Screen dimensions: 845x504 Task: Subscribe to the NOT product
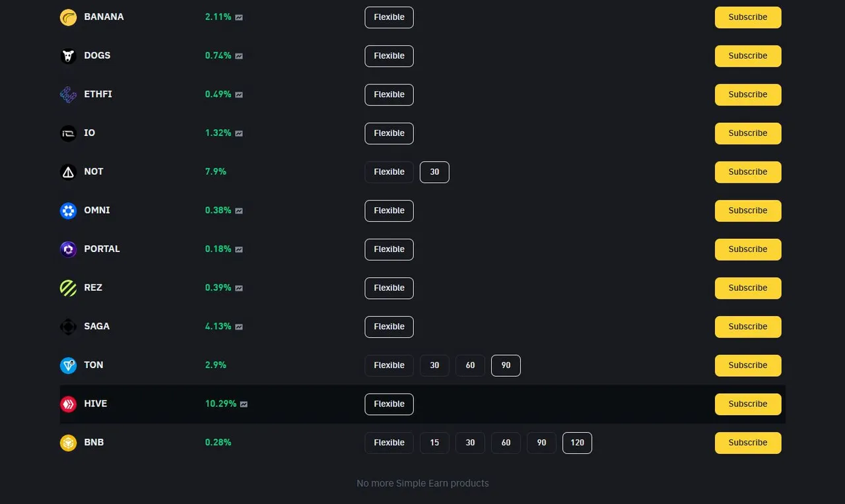[x=748, y=172]
